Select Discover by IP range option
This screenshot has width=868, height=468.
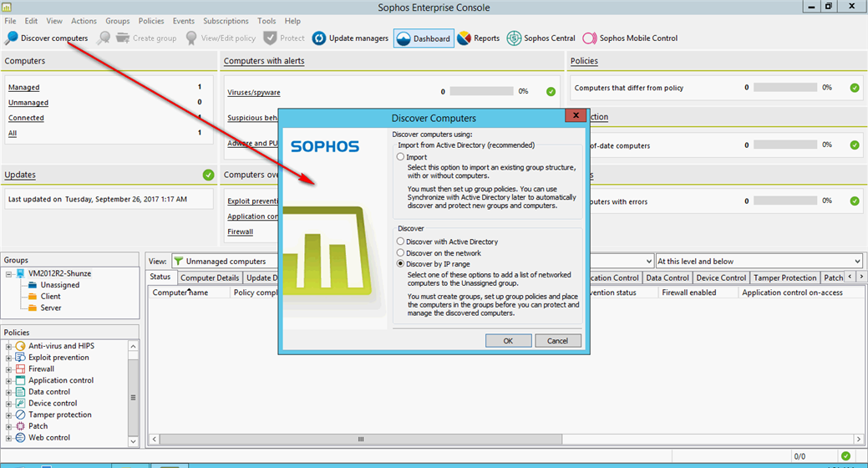400,264
